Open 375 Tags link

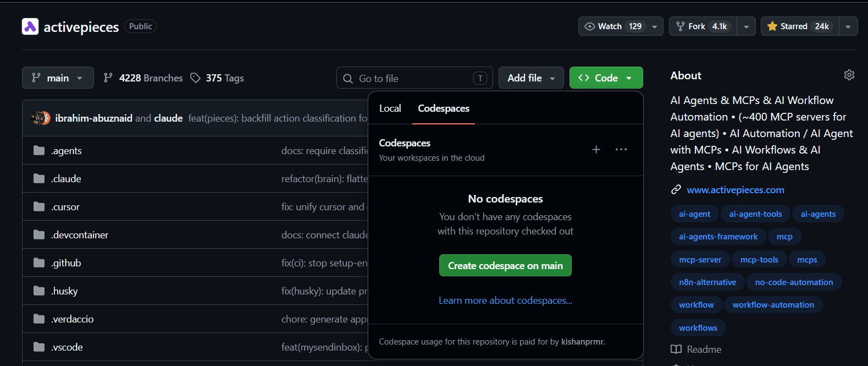point(217,78)
